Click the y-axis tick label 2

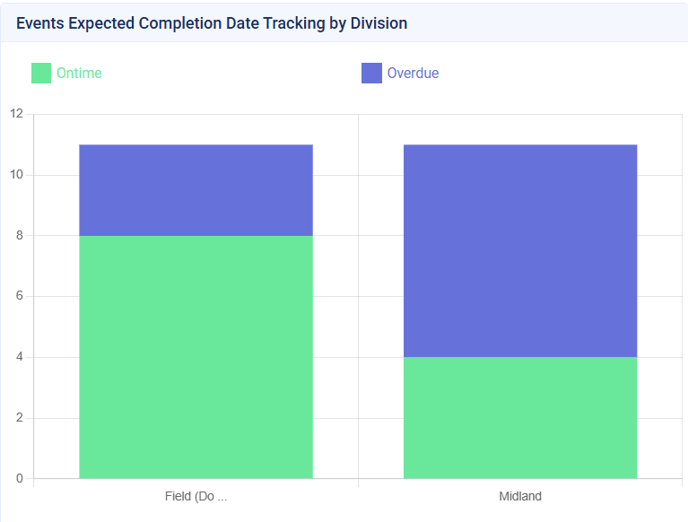[x=19, y=418]
